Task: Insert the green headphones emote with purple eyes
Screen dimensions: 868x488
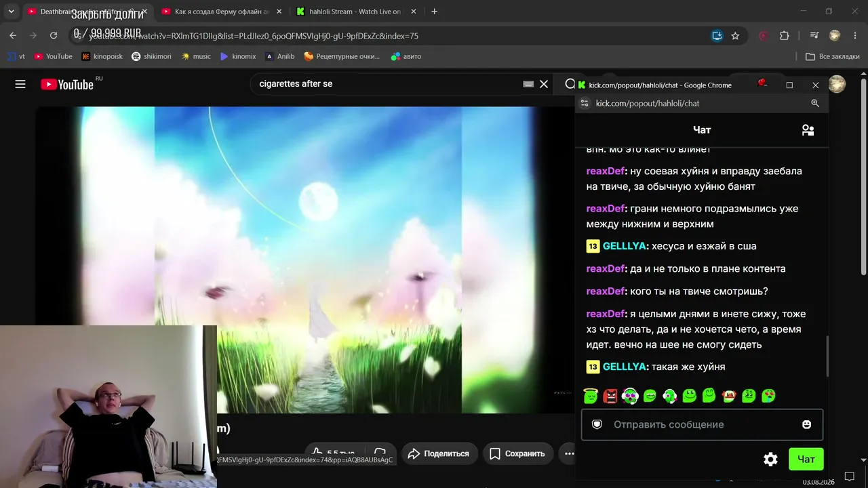Action: point(630,396)
